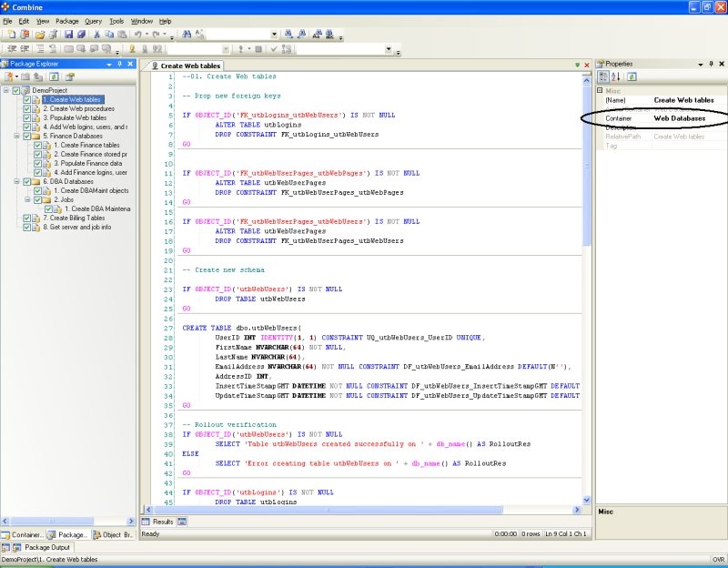Pin the Package Explorer panel
The width and height of the screenshot is (728, 568).
coord(119,65)
